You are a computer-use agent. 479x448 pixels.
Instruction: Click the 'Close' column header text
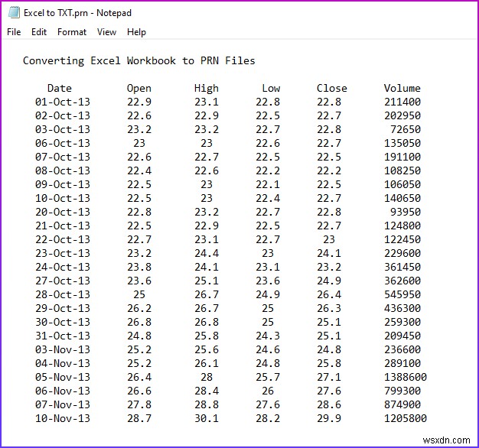point(332,88)
